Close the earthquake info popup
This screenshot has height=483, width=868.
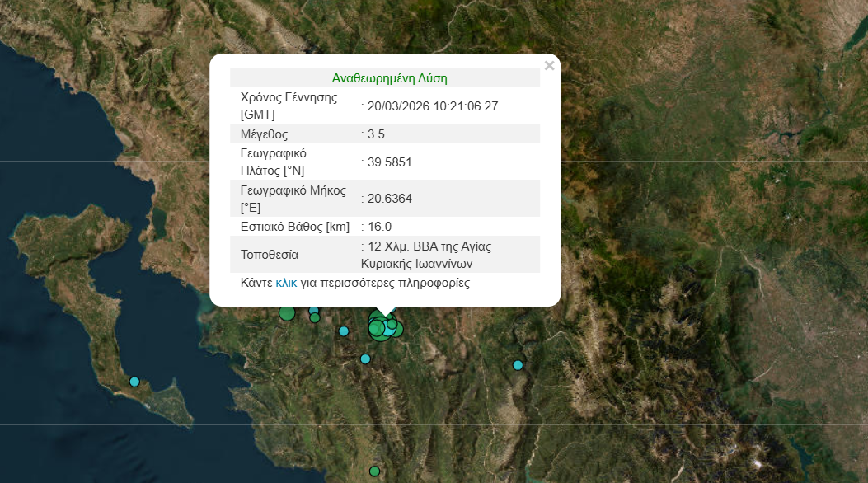coord(549,66)
